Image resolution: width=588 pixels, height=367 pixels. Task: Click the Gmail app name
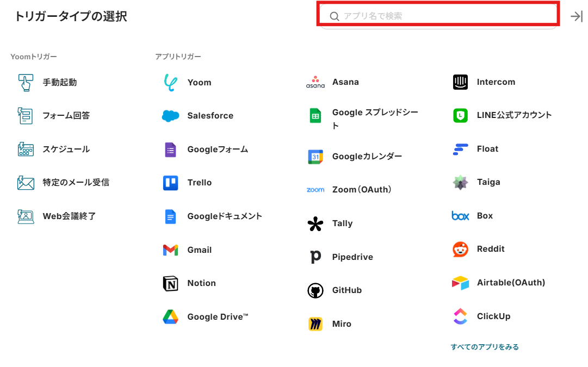coord(200,250)
